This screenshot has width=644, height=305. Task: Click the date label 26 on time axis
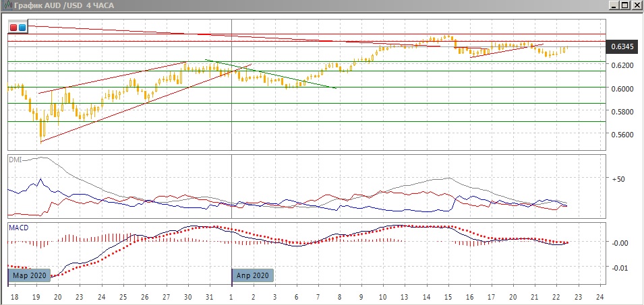[144, 297]
